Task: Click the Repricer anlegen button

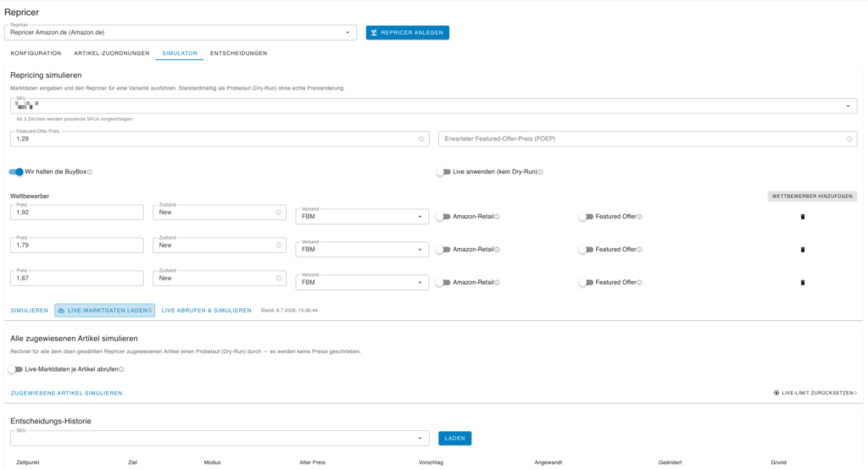Action: tap(408, 33)
